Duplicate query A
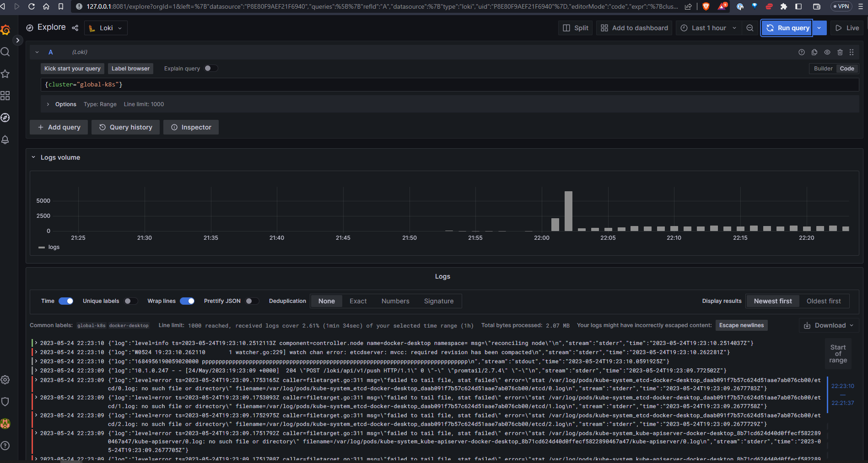Image resolution: width=868 pixels, height=463 pixels. pos(814,52)
